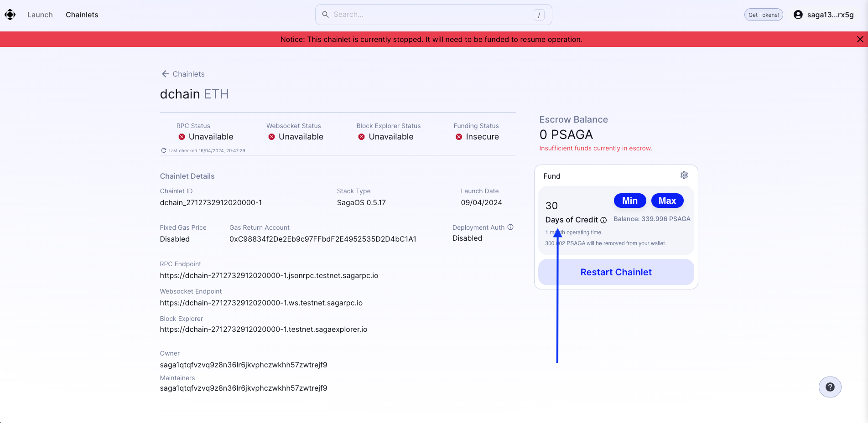Open the Chainlets navigation item
Screen dimensions: 868x423
tap(82, 15)
